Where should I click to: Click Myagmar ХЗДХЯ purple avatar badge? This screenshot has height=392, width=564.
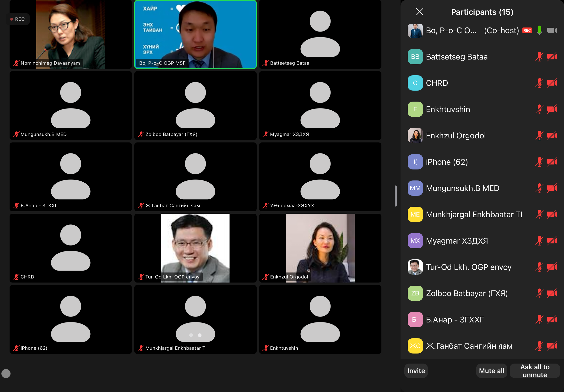[x=415, y=241]
